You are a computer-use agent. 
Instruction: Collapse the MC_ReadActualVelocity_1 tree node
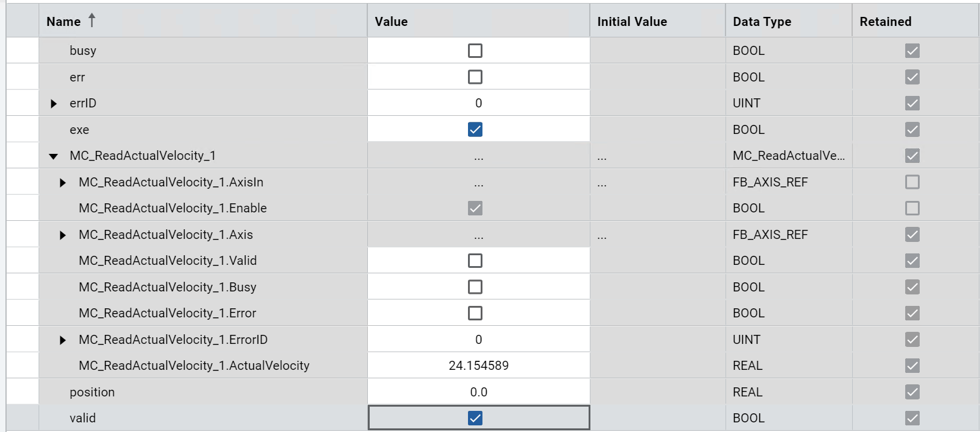pos(54,156)
